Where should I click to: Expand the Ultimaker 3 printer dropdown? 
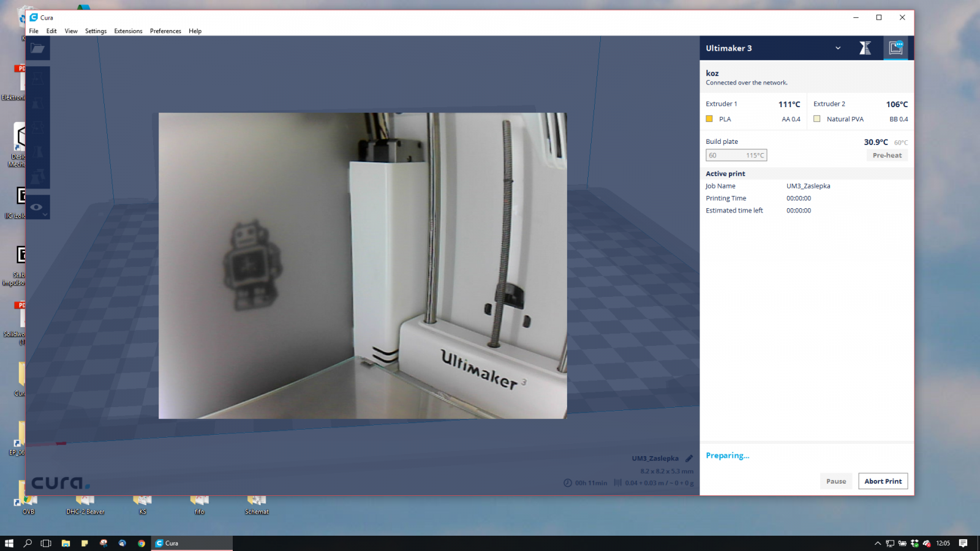pyautogui.click(x=838, y=48)
